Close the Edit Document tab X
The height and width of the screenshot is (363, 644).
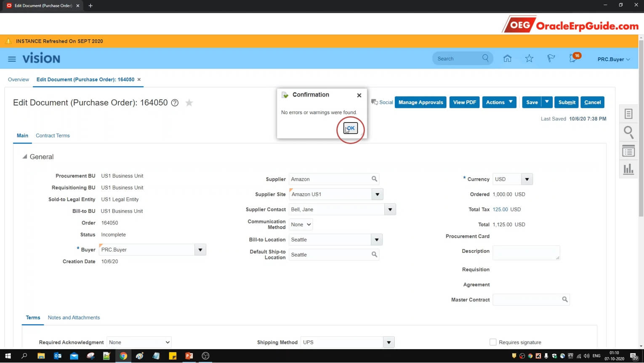tap(139, 79)
